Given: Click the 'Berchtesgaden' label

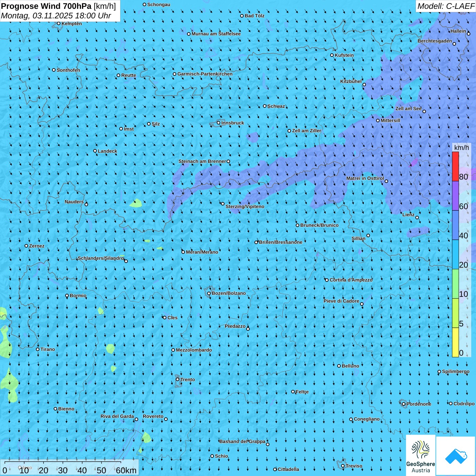Looking at the screenshot, I should (x=435, y=41).
